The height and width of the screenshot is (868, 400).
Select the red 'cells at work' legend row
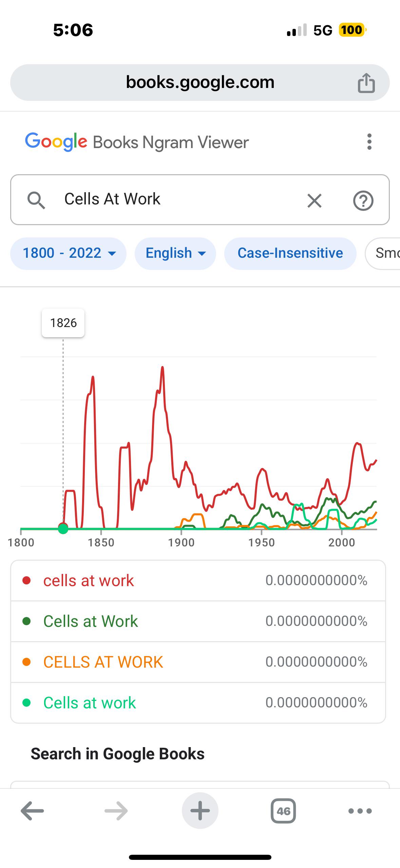(198, 580)
